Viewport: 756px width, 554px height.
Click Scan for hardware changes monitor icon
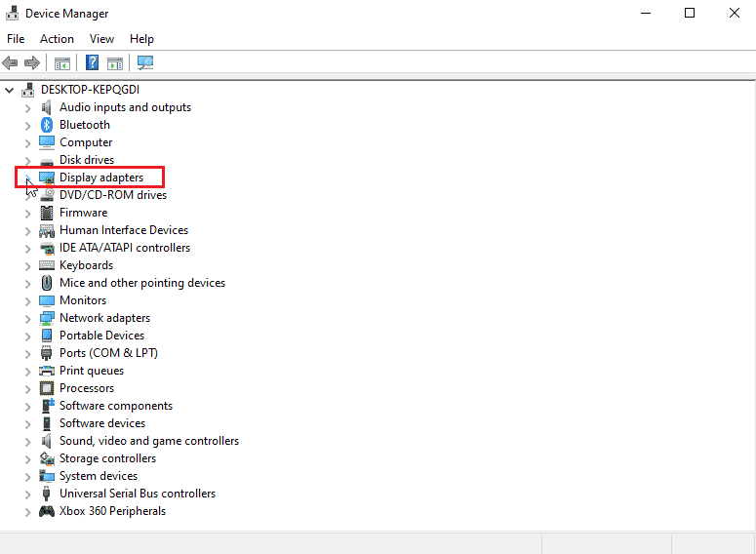click(145, 62)
